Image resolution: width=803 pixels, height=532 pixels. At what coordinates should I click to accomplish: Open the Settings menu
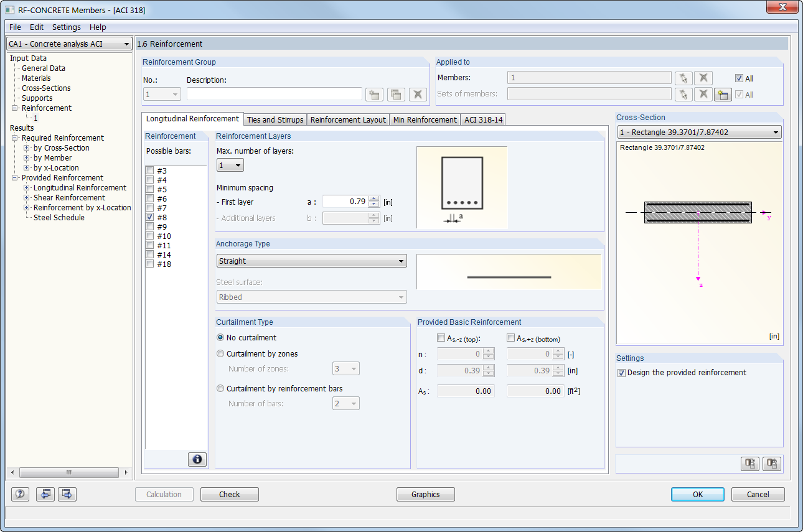point(67,27)
